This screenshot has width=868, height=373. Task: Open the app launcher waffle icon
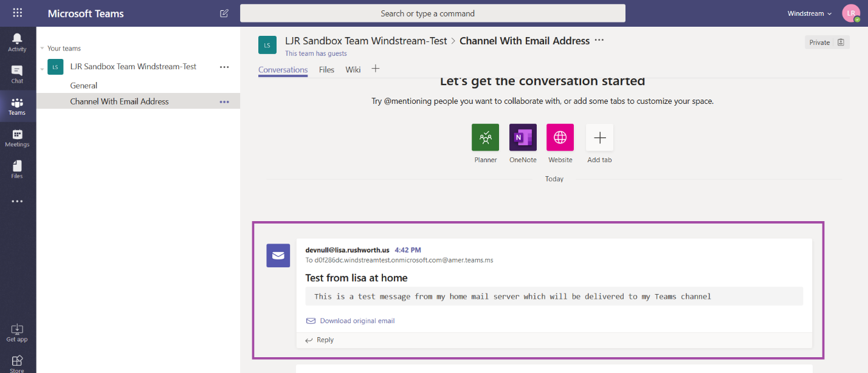click(x=18, y=13)
